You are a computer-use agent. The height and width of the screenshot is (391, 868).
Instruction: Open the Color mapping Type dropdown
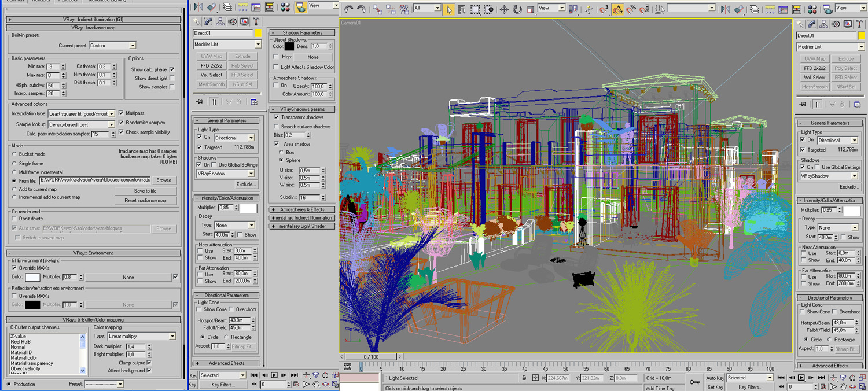coord(142,336)
